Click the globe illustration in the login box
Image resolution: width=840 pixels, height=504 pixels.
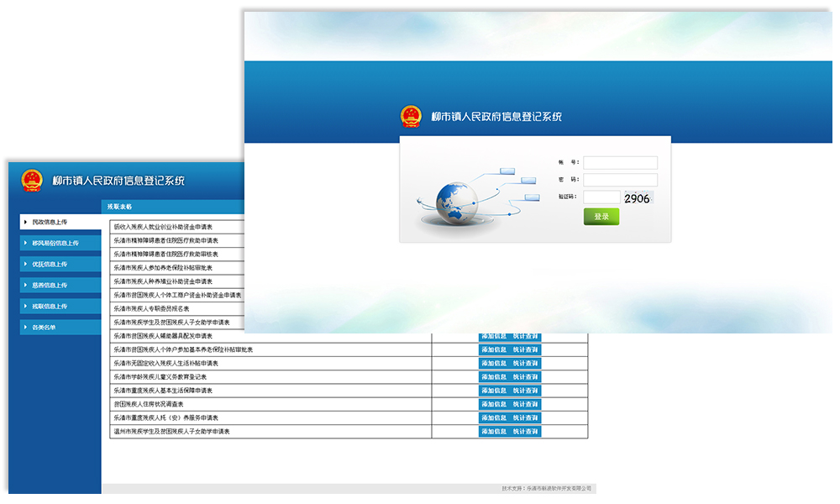pos(456,202)
